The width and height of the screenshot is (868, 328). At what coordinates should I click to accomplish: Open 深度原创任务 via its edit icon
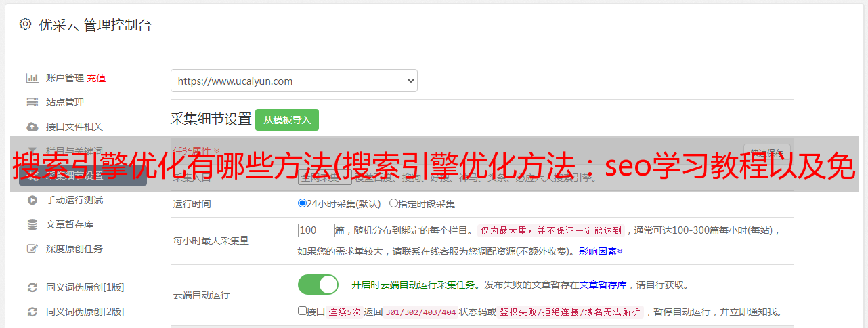[32, 249]
